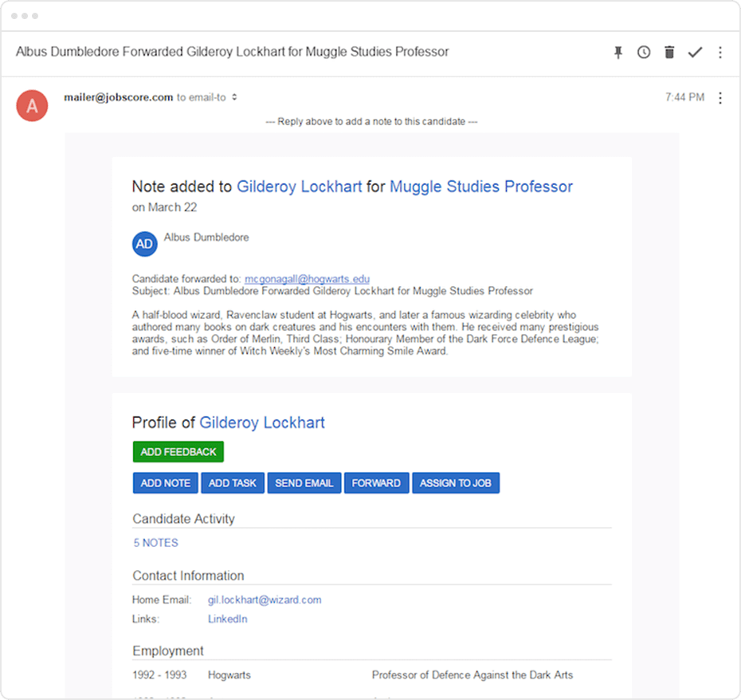This screenshot has height=700, width=741.
Task: Pin this email with the pin icon
Action: click(x=618, y=52)
